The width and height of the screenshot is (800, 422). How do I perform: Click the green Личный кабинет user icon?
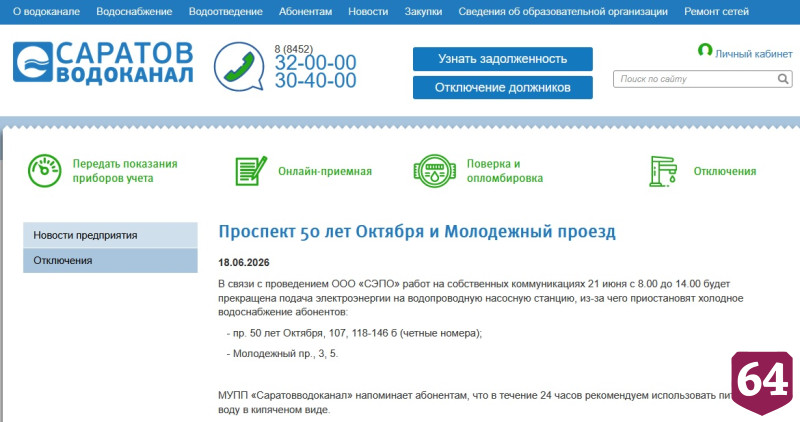click(705, 51)
